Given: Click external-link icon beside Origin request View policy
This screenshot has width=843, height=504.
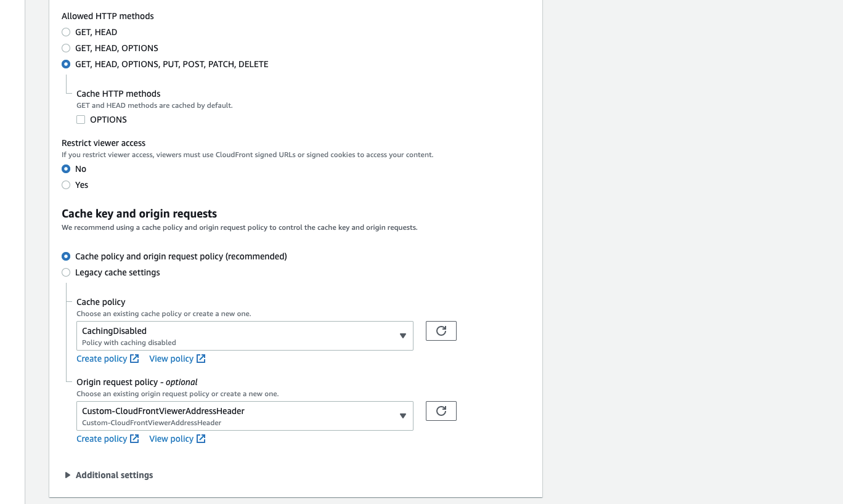Looking at the screenshot, I should point(201,439).
